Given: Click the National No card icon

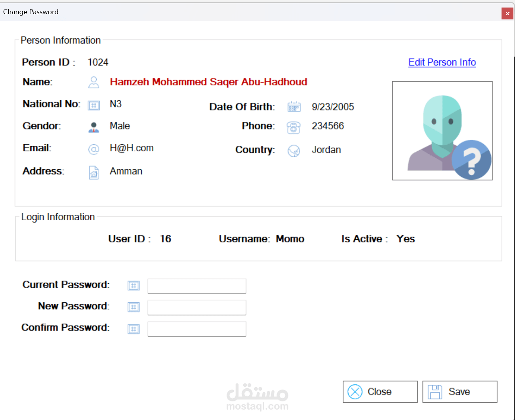Looking at the screenshot, I should click(x=94, y=105).
